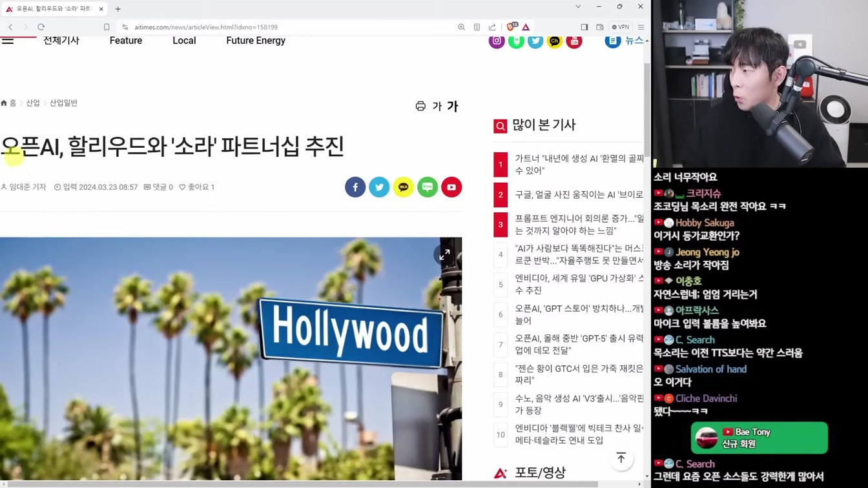Open ranked article 7 about GPT-5 출시
The height and width of the screenshot is (488, 868).
(579, 345)
